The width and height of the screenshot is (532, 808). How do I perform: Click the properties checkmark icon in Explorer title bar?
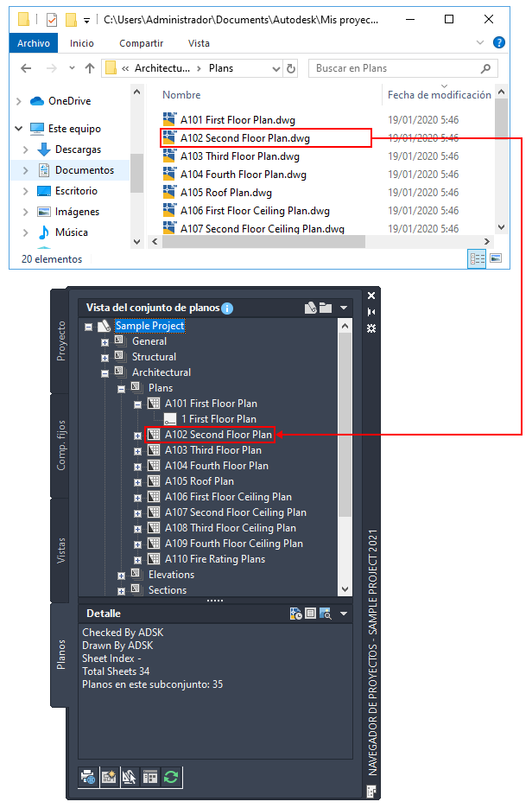tap(52, 20)
